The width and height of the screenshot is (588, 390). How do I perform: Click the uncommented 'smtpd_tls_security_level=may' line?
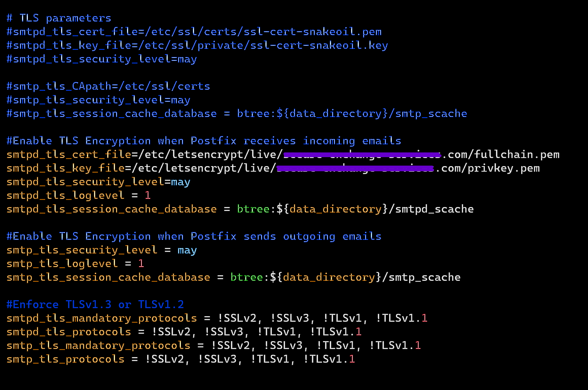tap(98, 182)
